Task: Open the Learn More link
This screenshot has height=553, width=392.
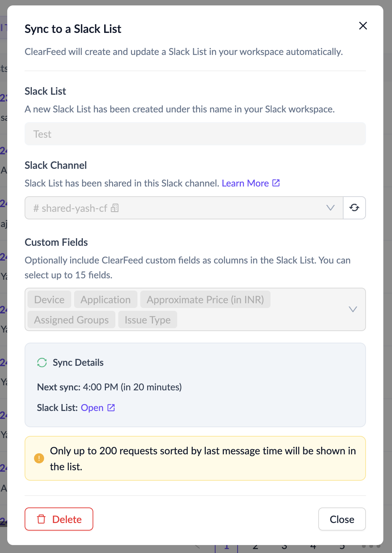Action: coord(245,183)
